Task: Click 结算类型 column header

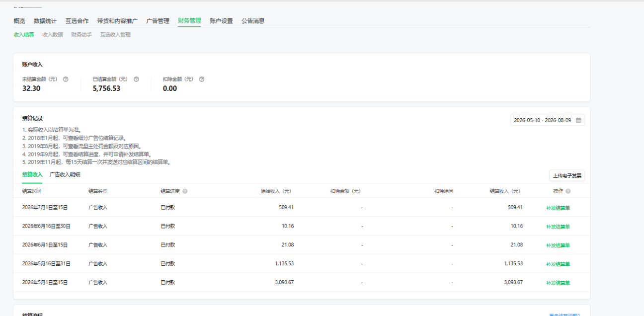Action: tap(98, 191)
